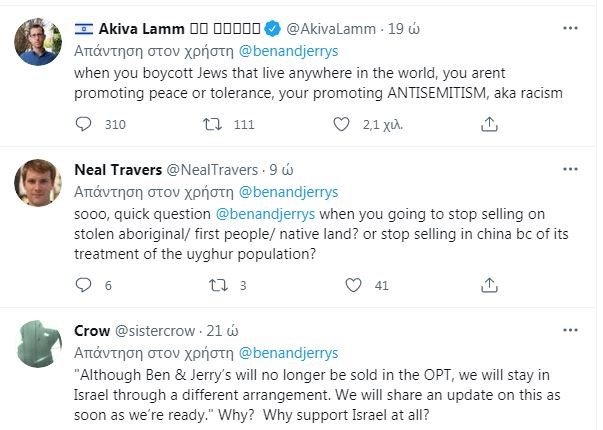Retweet Neal Travers' tweet
Screen dimensions: 603x430
coord(211,285)
